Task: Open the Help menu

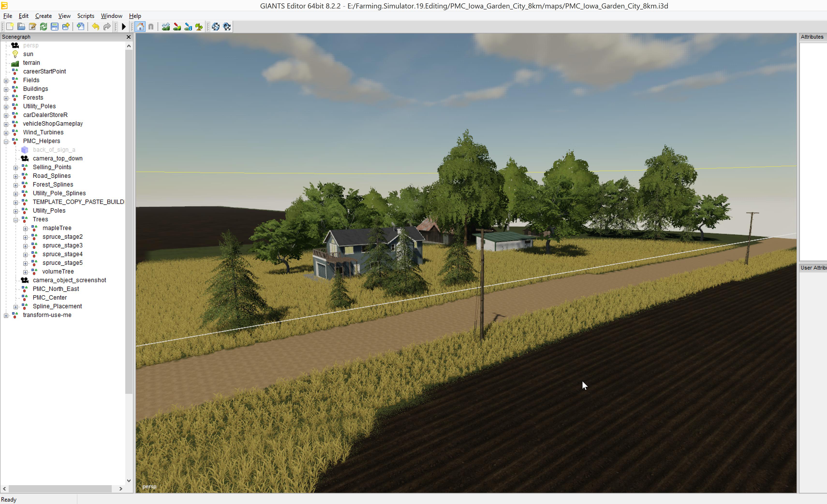Action: [x=135, y=16]
